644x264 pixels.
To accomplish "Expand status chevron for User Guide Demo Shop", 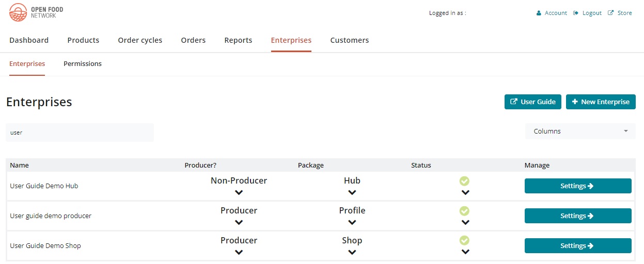I will pyautogui.click(x=465, y=252).
